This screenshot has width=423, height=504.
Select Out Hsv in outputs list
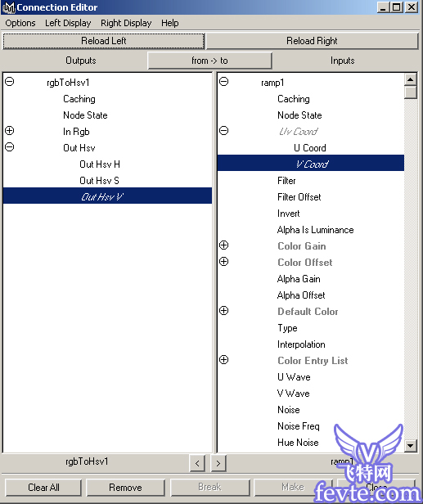79,148
